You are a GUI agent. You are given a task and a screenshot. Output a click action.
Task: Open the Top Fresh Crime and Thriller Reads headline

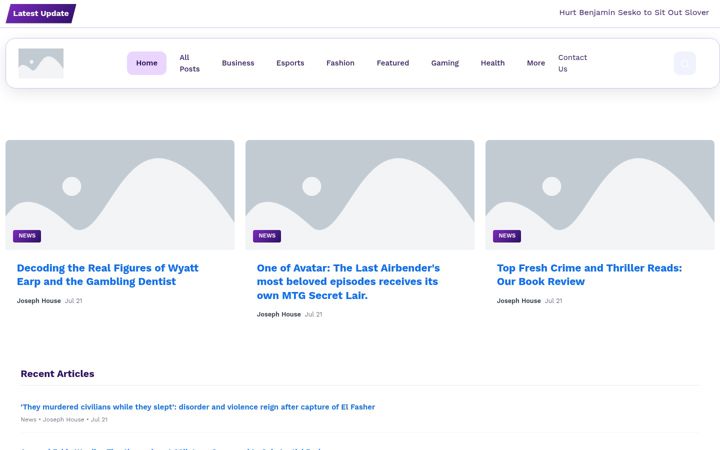(x=589, y=275)
